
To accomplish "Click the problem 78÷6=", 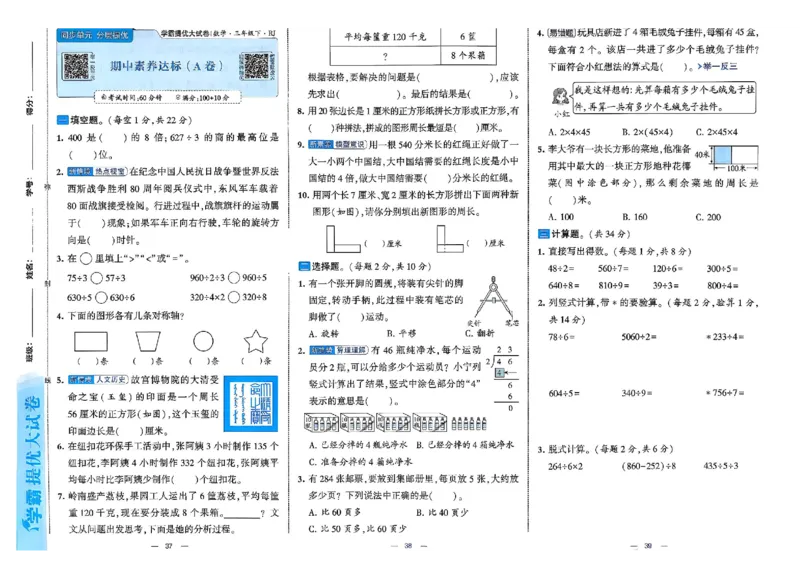I will tap(561, 337).
